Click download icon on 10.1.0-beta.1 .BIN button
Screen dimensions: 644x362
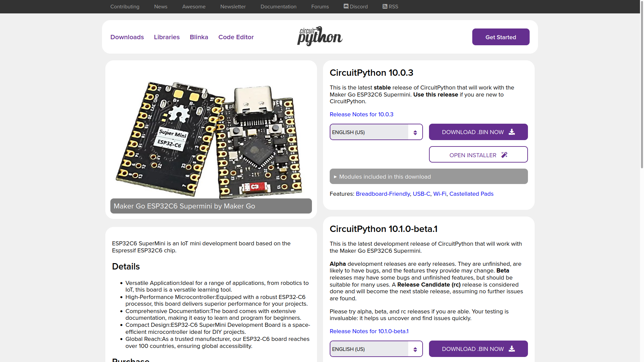pyautogui.click(x=512, y=349)
